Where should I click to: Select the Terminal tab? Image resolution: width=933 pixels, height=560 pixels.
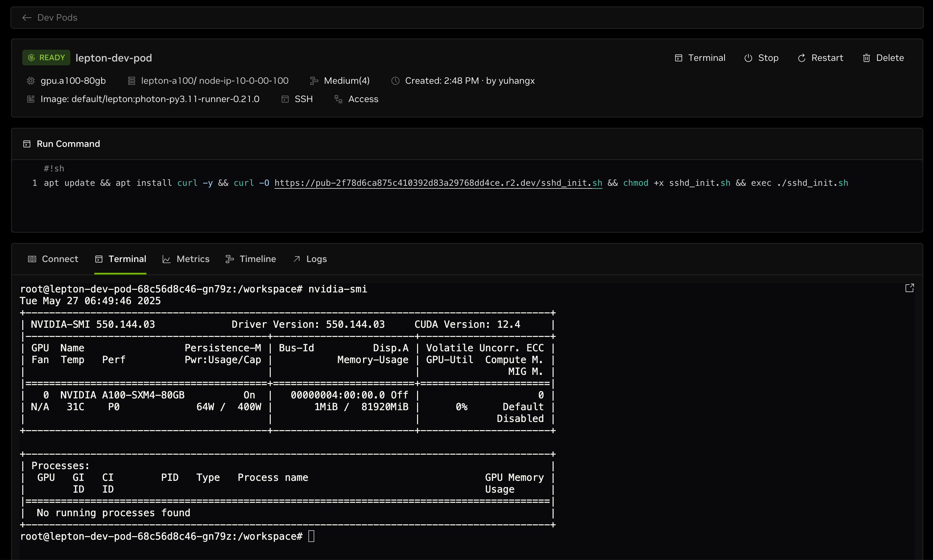pyautogui.click(x=120, y=259)
